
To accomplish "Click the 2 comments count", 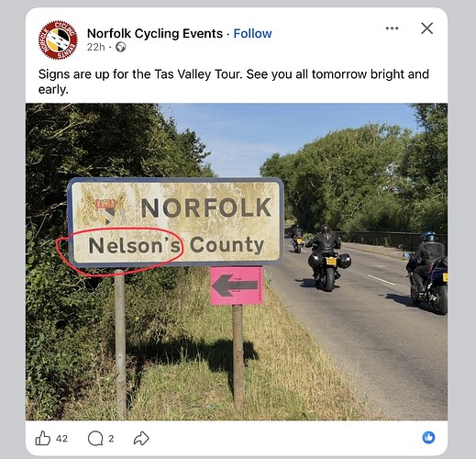I will coord(111,439).
